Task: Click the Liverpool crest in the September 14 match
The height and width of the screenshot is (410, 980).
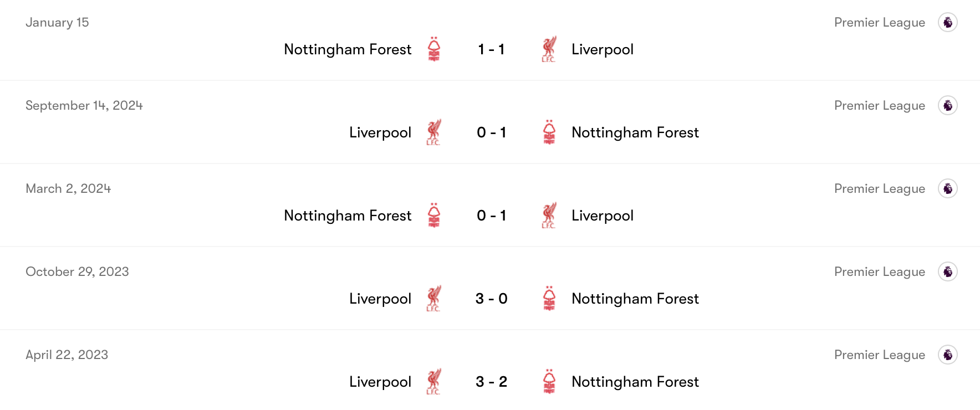Action: 435,132
